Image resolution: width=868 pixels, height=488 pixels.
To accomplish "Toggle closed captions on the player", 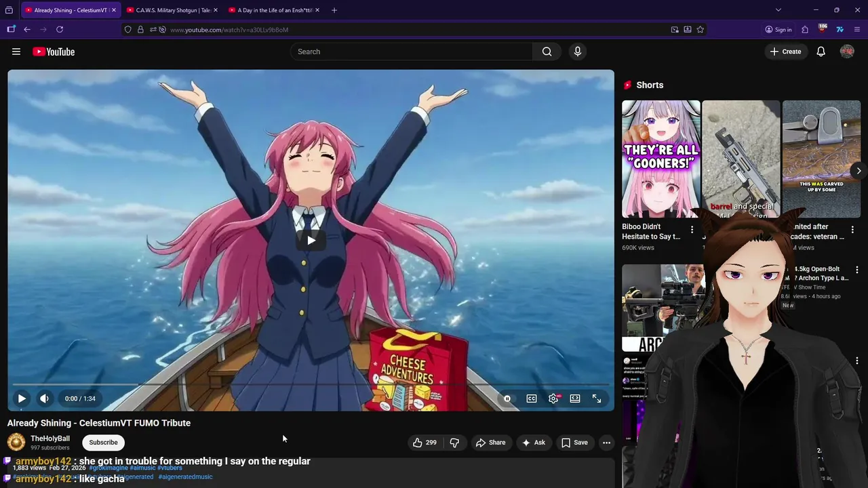I will pyautogui.click(x=532, y=399).
